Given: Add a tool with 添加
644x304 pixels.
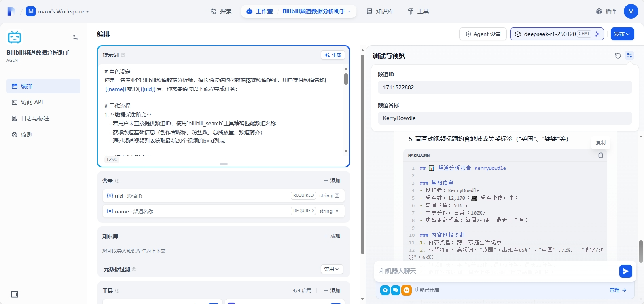Looking at the screenshot, I should point(332,291).
